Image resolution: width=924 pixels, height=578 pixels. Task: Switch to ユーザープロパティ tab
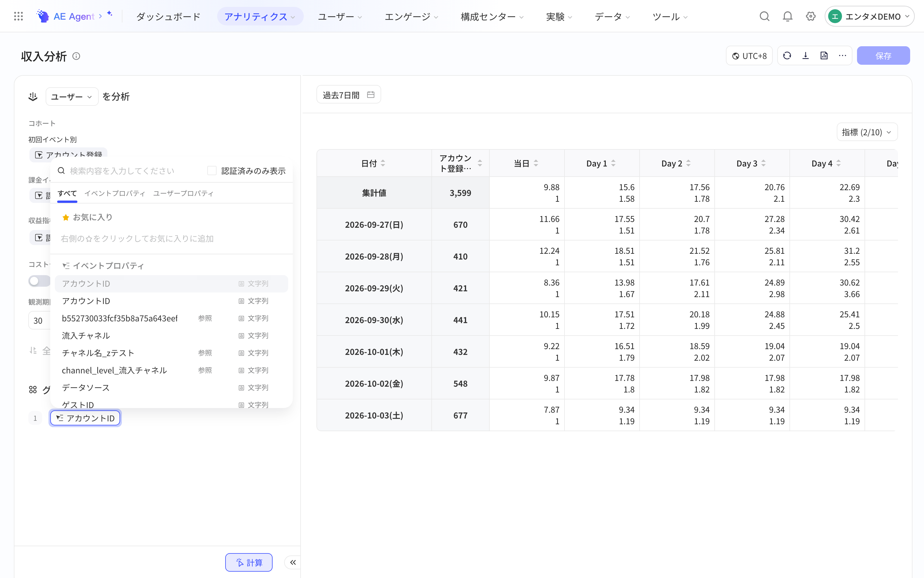(183, 193)
